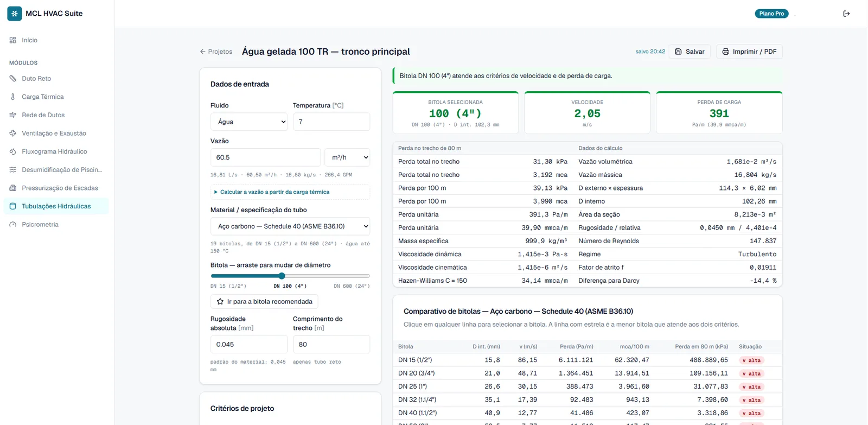This screenshot has height=425, width=868.
Task: Click the Duto Reto ruler icon
Action: coord(13,79)
